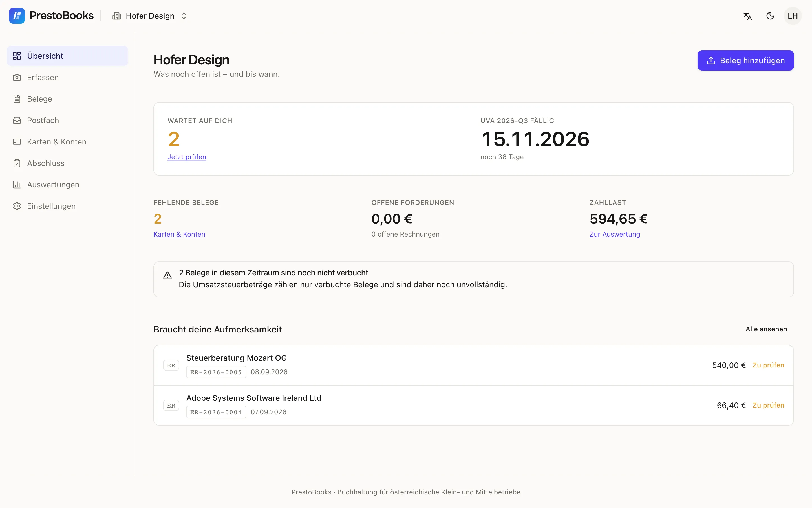Viewport: 812px width, 508px height.
Task: Open the Adobe Systems Software Ireland Ltd row
Action: point(473,405)
